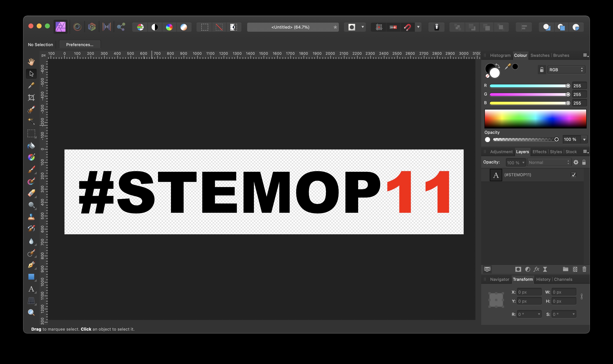
Task: Select the Flood Fill bucket tool
Action: click(x=31, y=145)
